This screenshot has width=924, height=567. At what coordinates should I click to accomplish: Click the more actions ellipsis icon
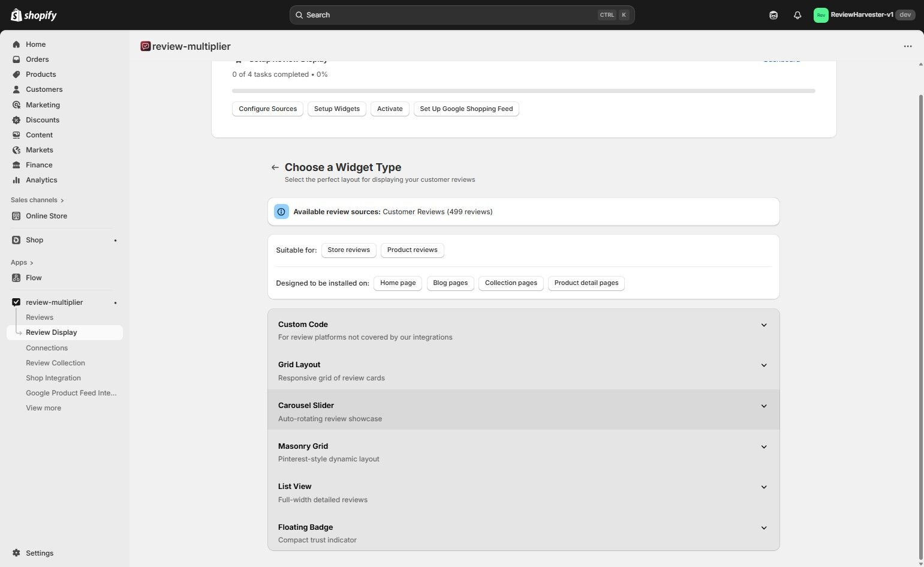pos(907,46)
